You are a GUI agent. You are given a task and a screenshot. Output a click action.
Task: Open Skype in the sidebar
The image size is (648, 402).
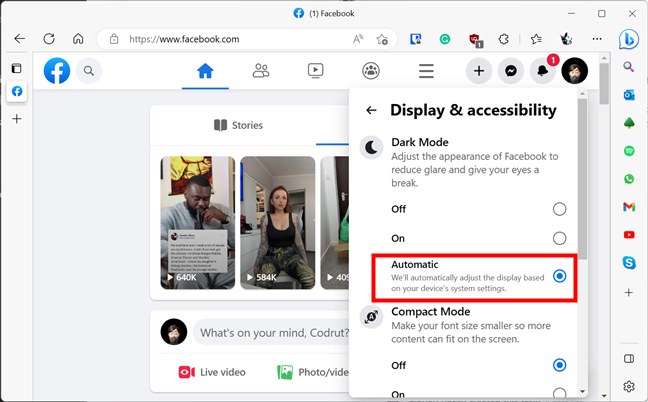pos(629,262)
